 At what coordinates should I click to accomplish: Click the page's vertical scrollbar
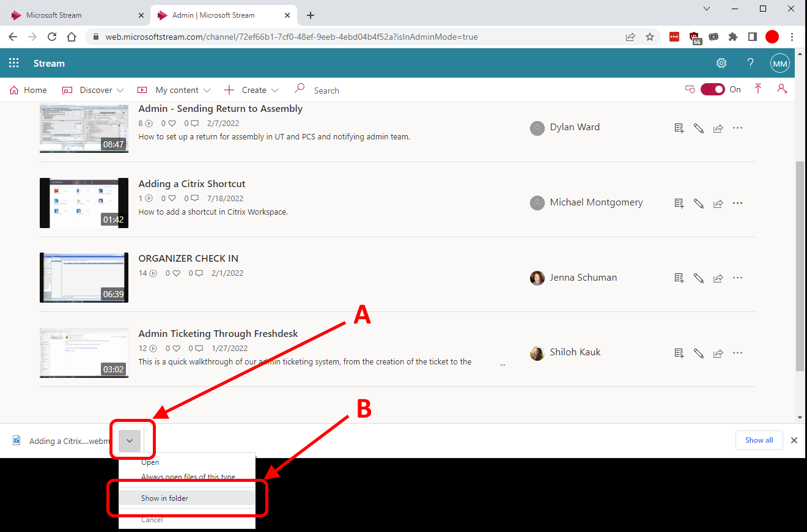(x=800, y=266)
